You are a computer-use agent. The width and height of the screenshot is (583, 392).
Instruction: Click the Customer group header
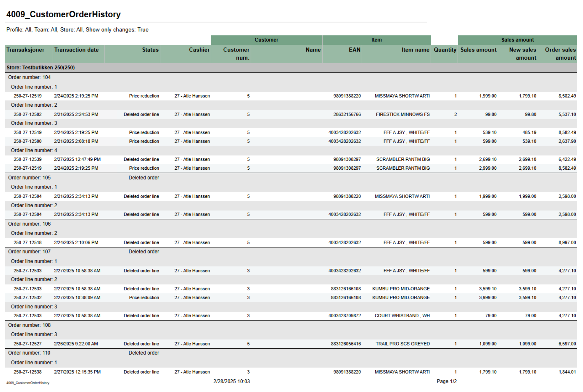(266, 40)
